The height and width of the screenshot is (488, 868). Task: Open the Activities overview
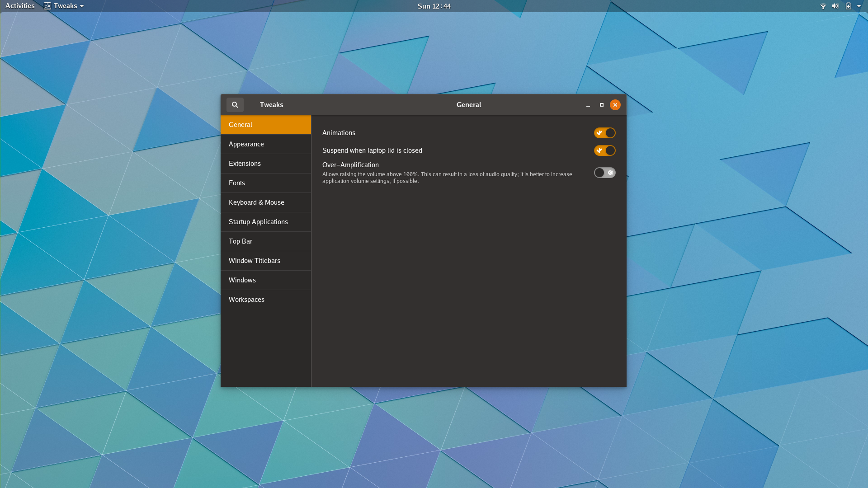20,6
